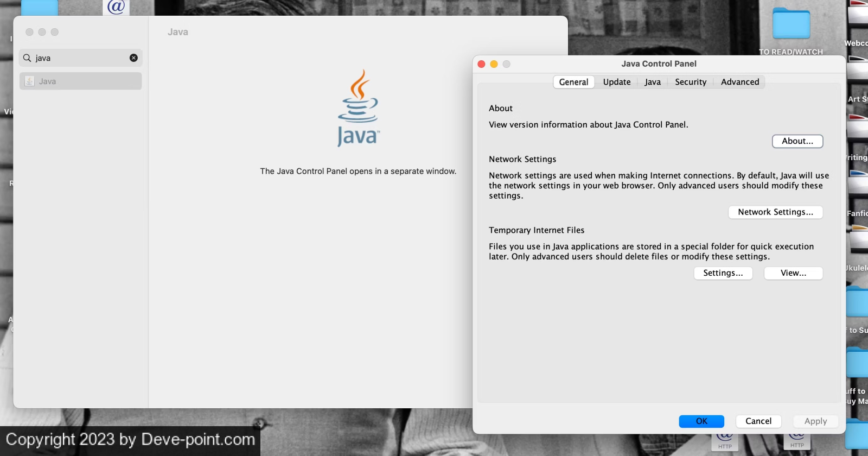The width and height of the screenshot is (868, 456).
Task: Open the Java tab in Control Panel
Action: point(653,82)
